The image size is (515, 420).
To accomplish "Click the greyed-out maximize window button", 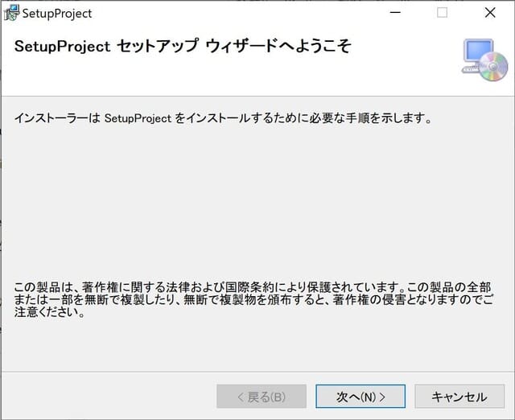I will [x=442, y=13].
